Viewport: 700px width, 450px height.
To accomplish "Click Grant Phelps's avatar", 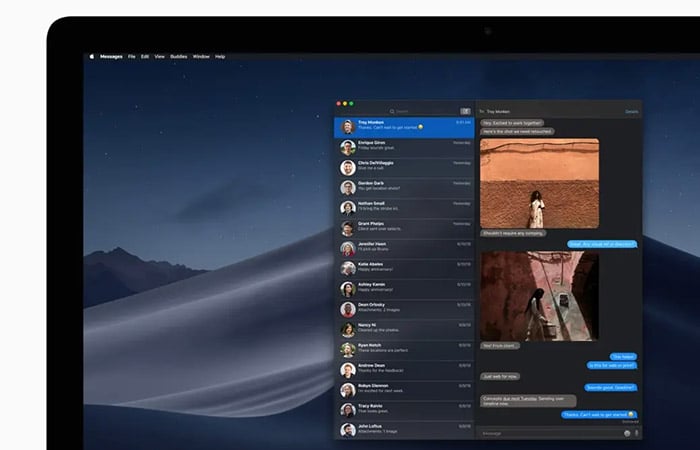I will point(348,229).
